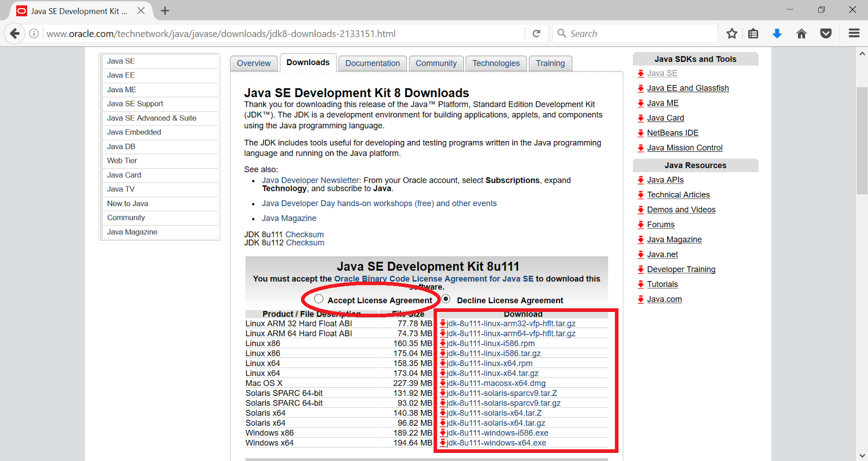Go to the browser home icon
This screenshot has width=868, height=461.
pyautogui.click(x=801, y=34)
